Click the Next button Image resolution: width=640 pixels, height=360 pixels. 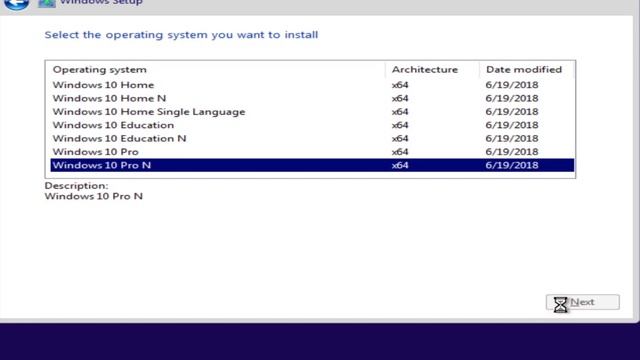pos(582,302)
